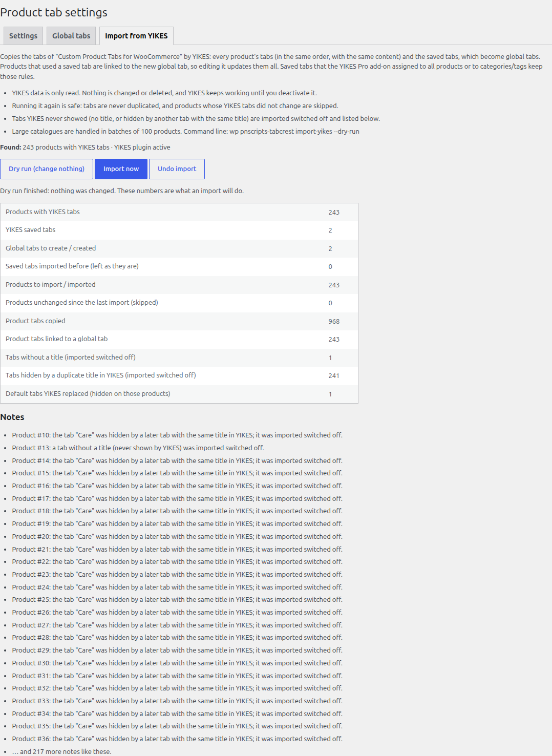The width and height of the screenshot is (552, 756).
Task: Click the note for Product #20
Action: (177, 537)
